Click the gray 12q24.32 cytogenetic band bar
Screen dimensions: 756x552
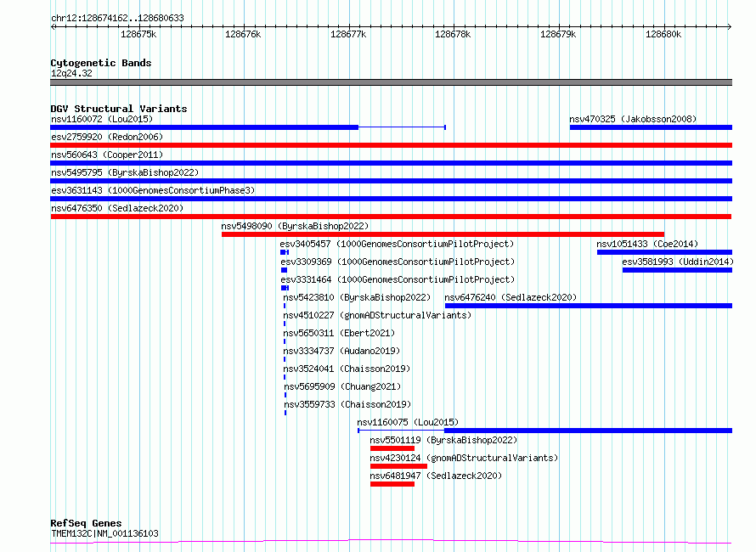(391, 82)
